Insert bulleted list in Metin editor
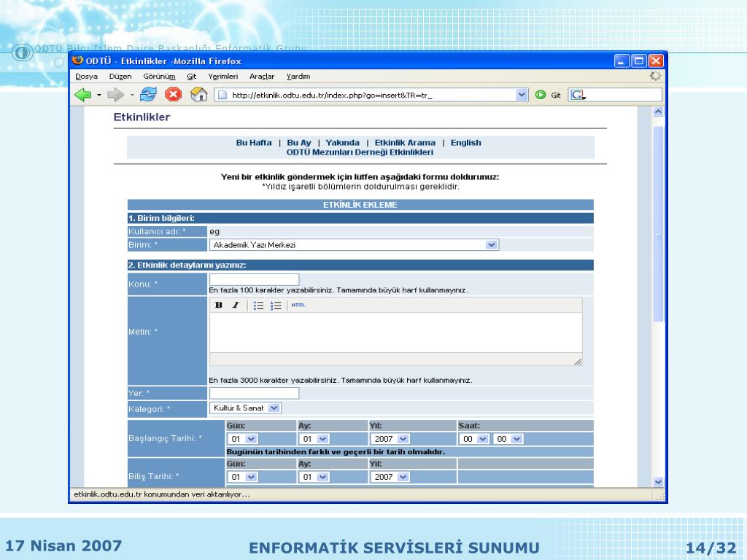This screenshot has height=560, width=747. click(258, 306)
